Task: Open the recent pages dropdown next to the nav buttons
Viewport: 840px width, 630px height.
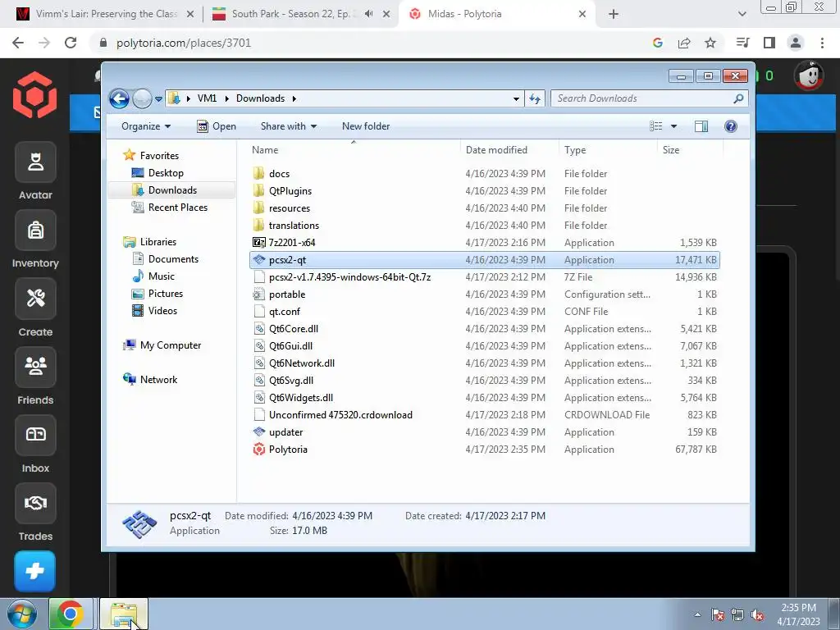Action: pyautogui.click(x=158, y=99)
